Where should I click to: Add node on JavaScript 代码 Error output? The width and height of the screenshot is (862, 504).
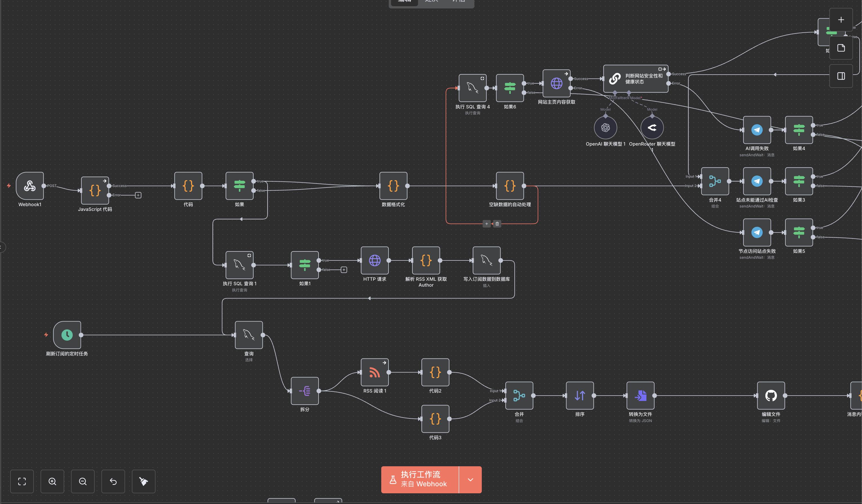(138, 195)
